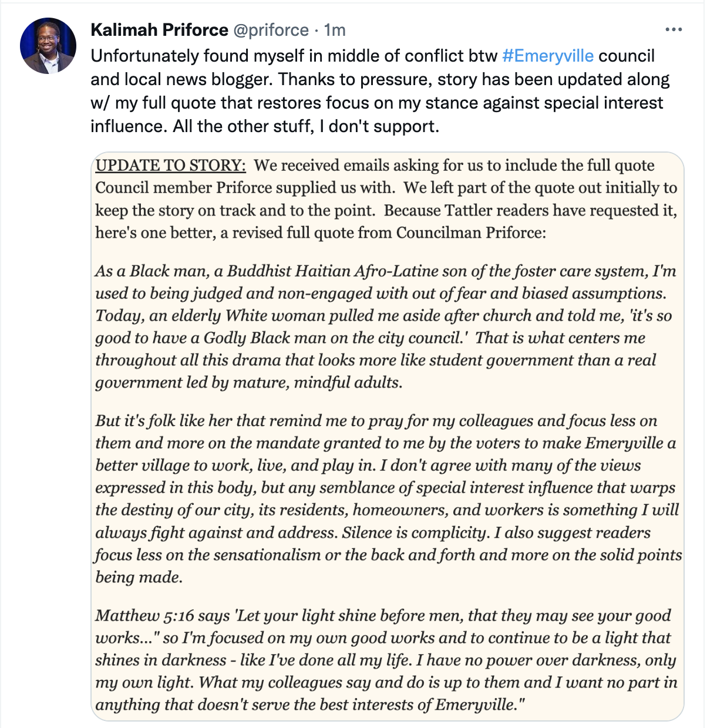Screen dimensions: 707x728
Task: Open the Kalimah Priforce display name link
Action: pos(159,30)
